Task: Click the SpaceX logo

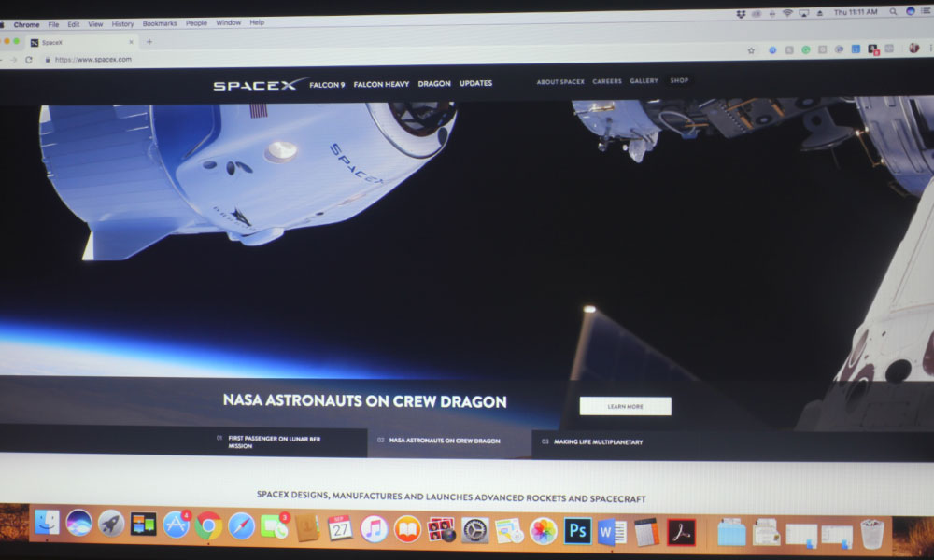Action: point(259,85)
